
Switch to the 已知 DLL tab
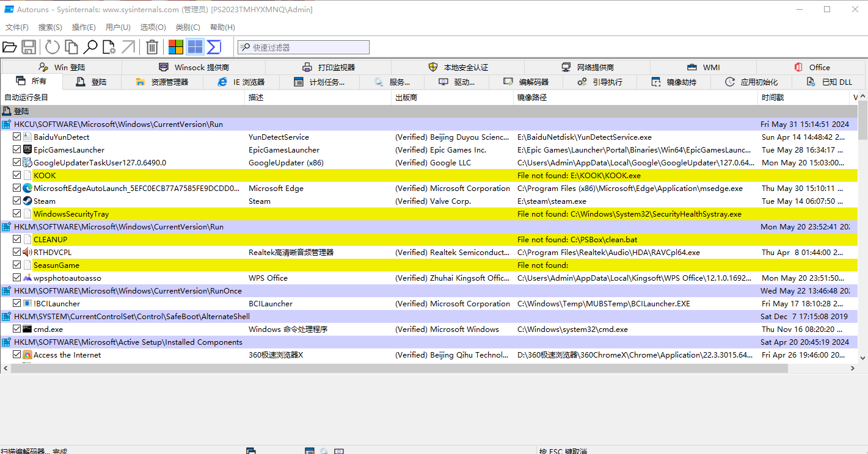pyautogui.click(x=830, y=82)
